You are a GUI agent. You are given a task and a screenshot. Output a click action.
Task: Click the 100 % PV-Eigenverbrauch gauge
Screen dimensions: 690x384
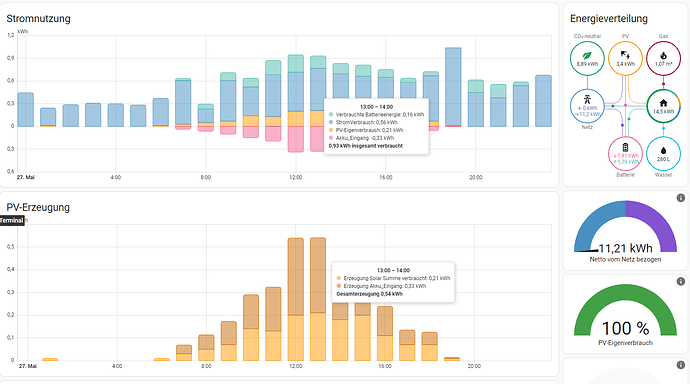625,310
